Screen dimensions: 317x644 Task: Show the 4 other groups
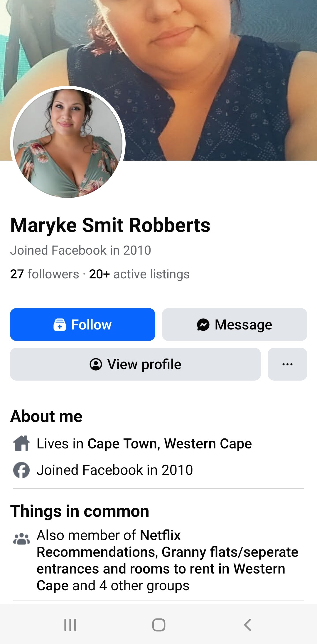pos(144,586)
